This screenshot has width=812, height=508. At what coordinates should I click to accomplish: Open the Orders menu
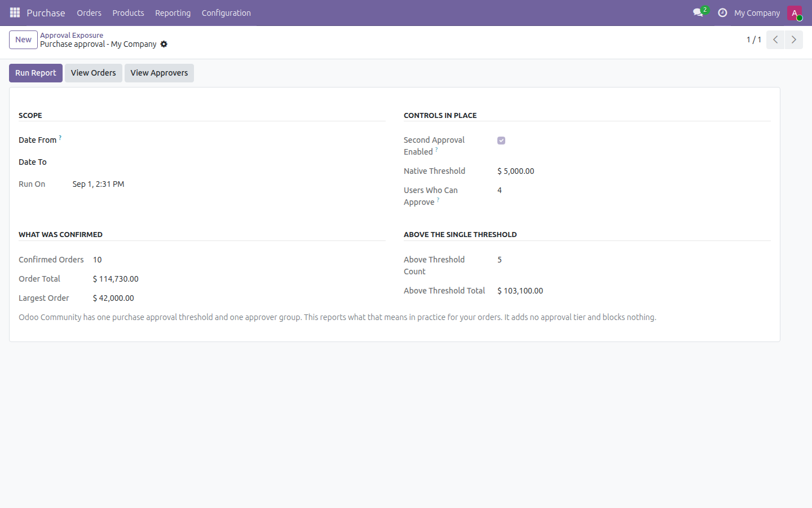(x=89, y=12)
